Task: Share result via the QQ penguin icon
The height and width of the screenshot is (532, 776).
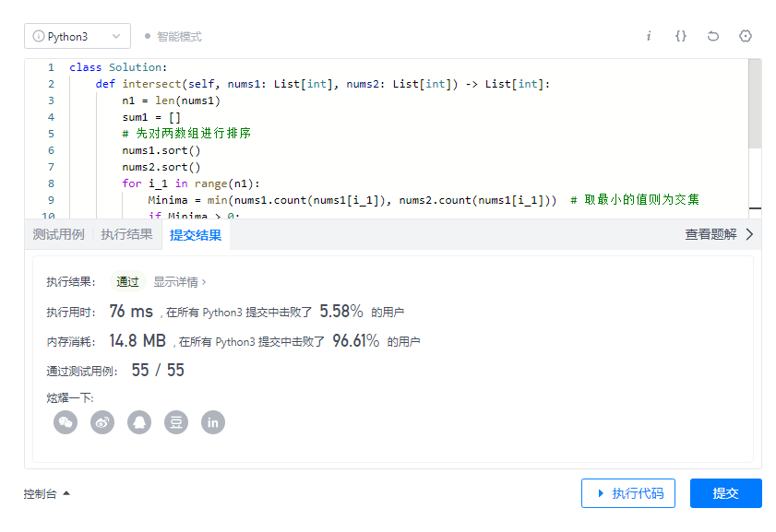Action: [x=139, y=422]
